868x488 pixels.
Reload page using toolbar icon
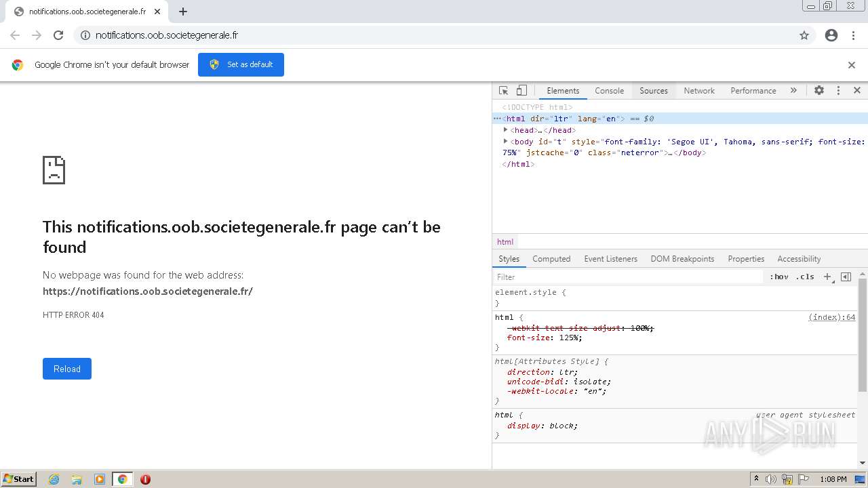coord(58,35)
